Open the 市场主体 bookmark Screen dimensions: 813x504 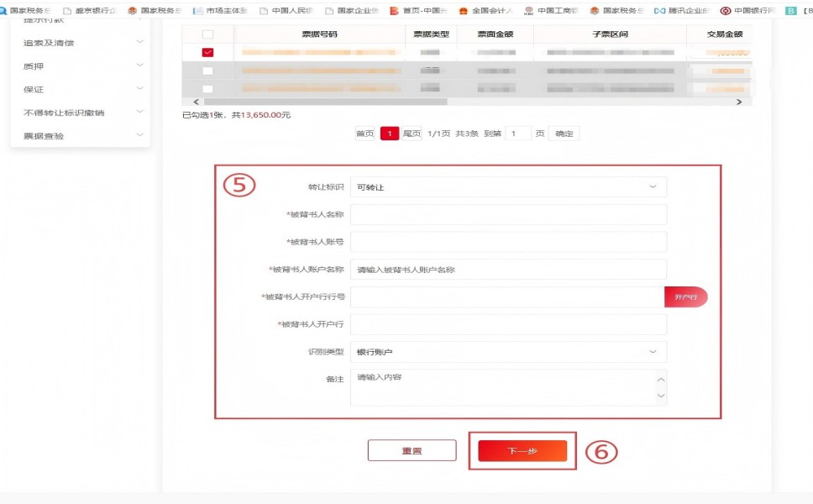coord(220,11)
